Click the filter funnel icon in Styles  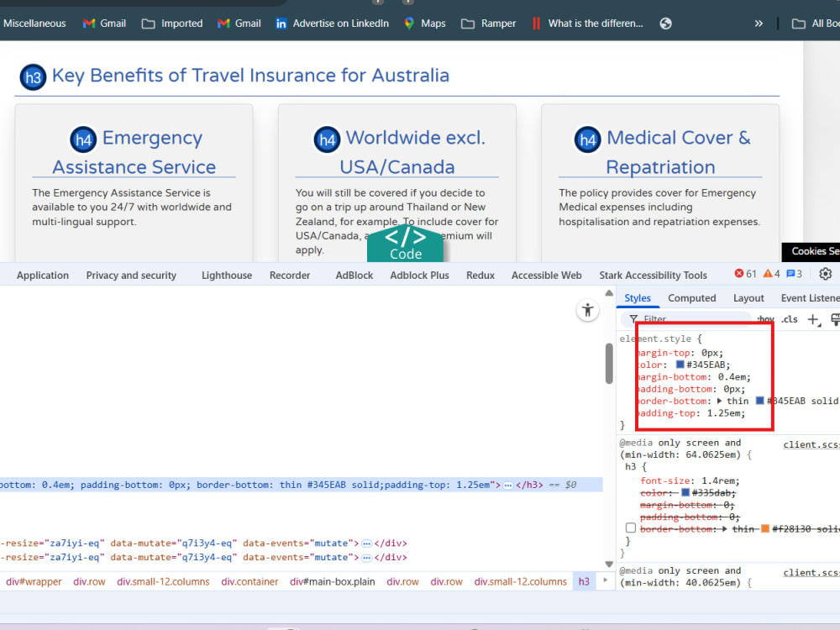(633, 319)
